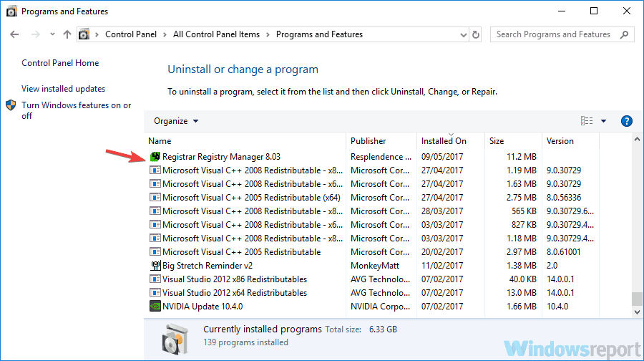Select the NVIDIA Update 10.4.0 icon

[x=155, y=307]
